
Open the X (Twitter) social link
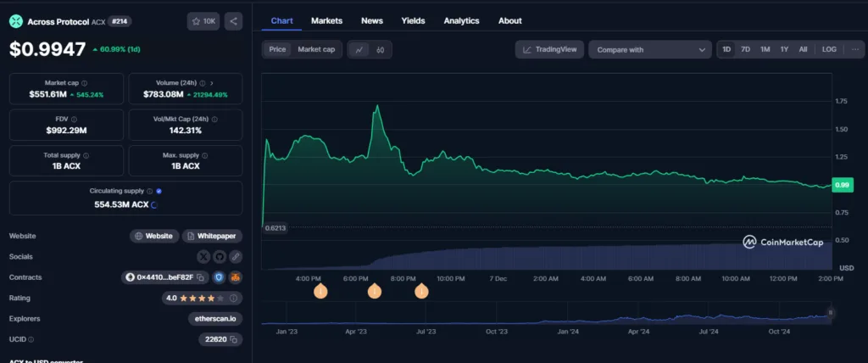pos(203,257)
